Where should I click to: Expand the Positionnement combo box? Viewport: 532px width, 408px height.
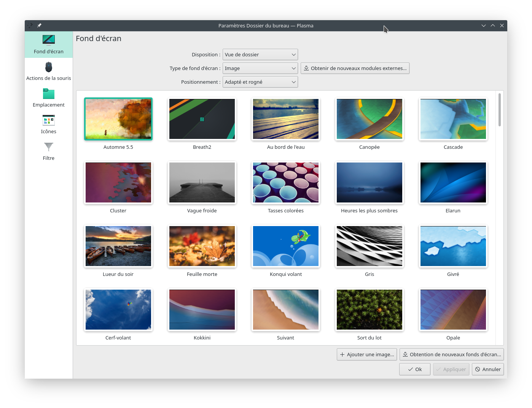coord(260,82)
